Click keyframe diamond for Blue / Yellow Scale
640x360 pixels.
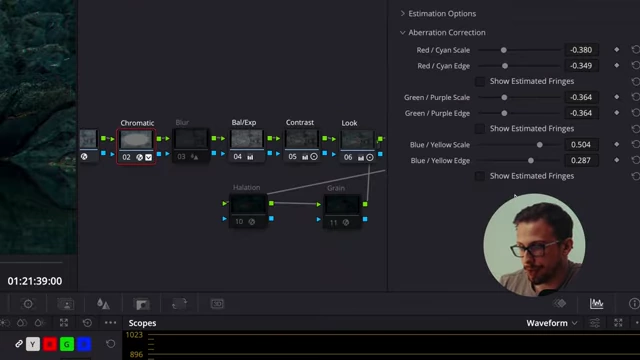coord(616,144)
